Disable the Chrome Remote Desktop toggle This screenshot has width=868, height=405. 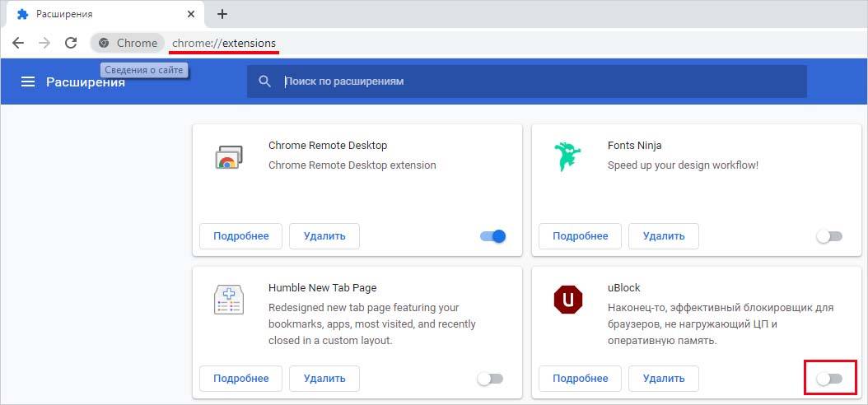492,236
